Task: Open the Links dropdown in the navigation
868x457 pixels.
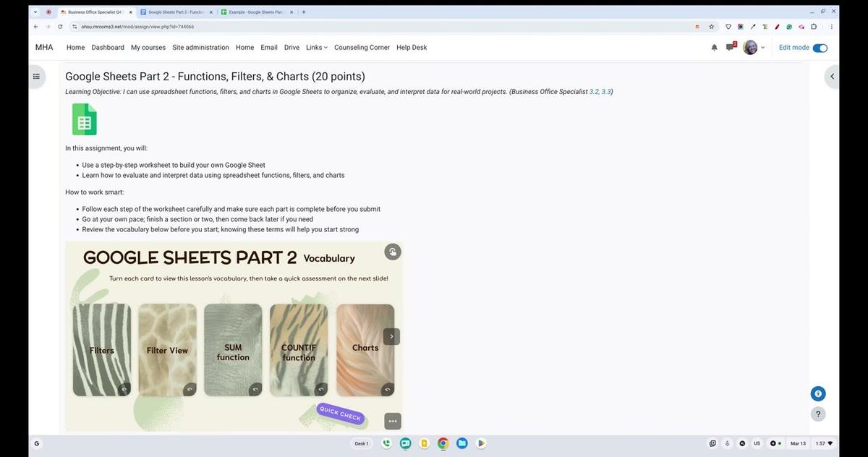Action: coord(315,47)
